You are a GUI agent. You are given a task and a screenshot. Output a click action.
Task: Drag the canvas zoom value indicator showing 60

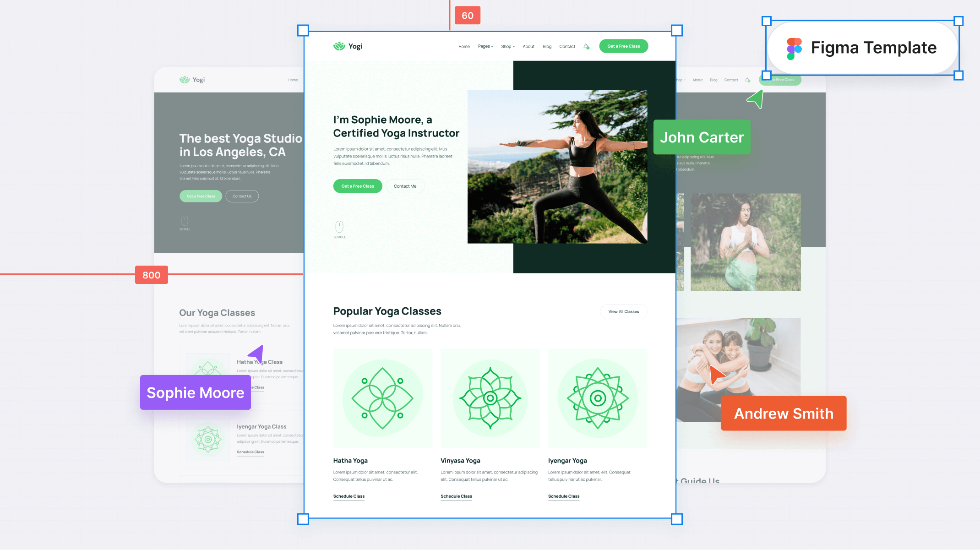(467, 15)
